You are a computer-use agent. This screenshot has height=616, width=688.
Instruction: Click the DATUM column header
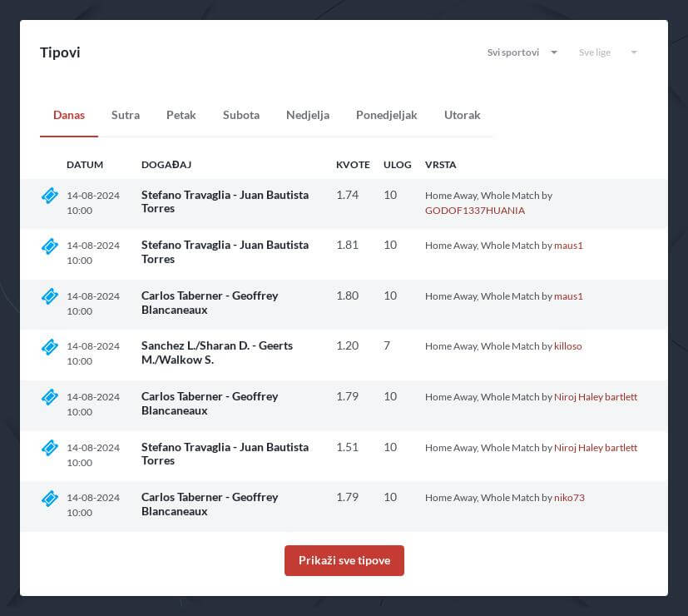pos(85,165)
